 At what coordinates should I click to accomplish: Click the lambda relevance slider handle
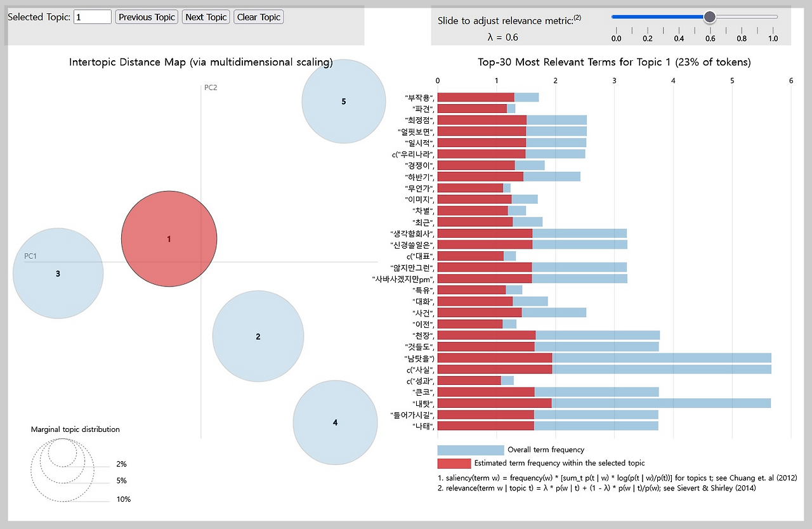[x=710, y=16]
